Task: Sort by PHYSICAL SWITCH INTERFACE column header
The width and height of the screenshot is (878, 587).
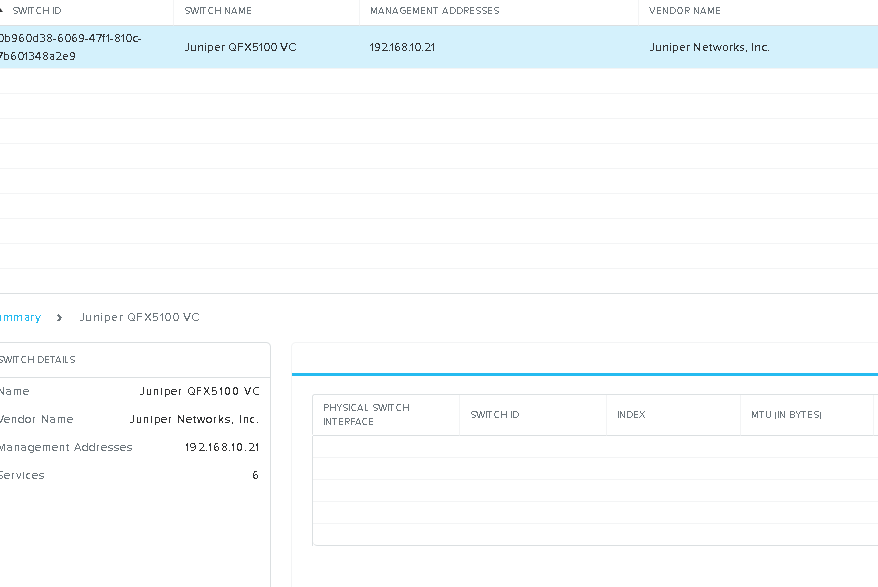Action: (x=366, y=414)
